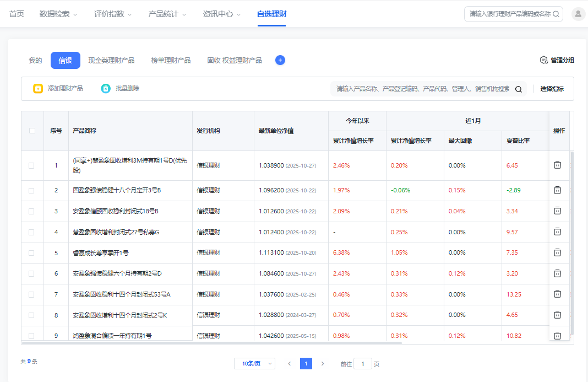Image resolution: width=588 pixels, height=382 pixels.
Task: Click the 前往 page number input field
Action: 362,364
